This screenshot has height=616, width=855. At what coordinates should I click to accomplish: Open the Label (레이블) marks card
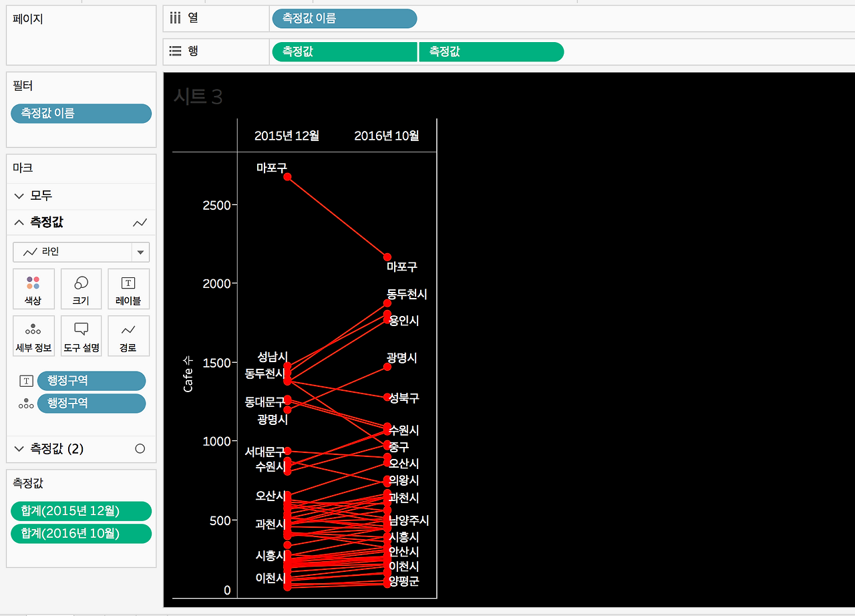(128, 289)
